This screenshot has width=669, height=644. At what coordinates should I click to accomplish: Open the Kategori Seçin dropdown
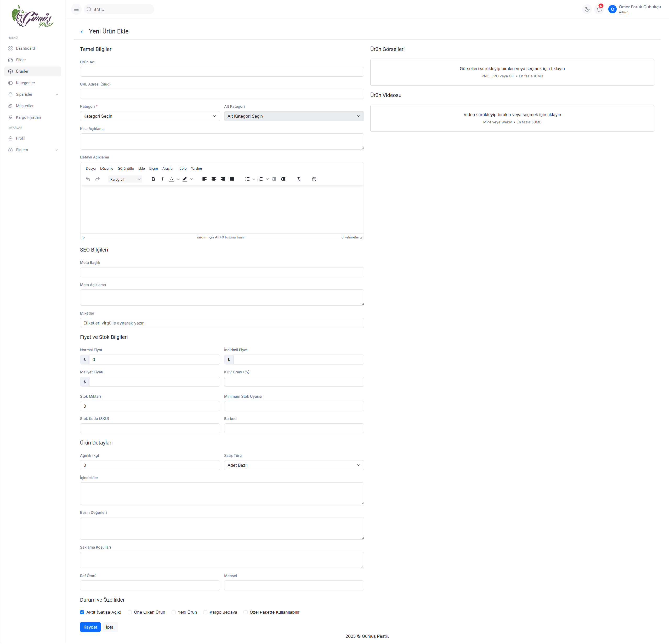pyautogui.click(x=150, y=116)
